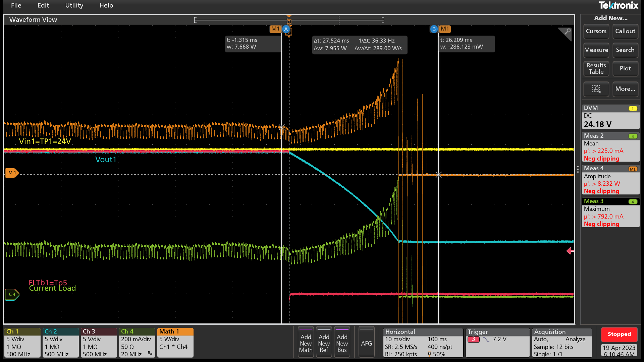Open the Edit menu
This screenshot has width=644, height=362.
(43, 5)
